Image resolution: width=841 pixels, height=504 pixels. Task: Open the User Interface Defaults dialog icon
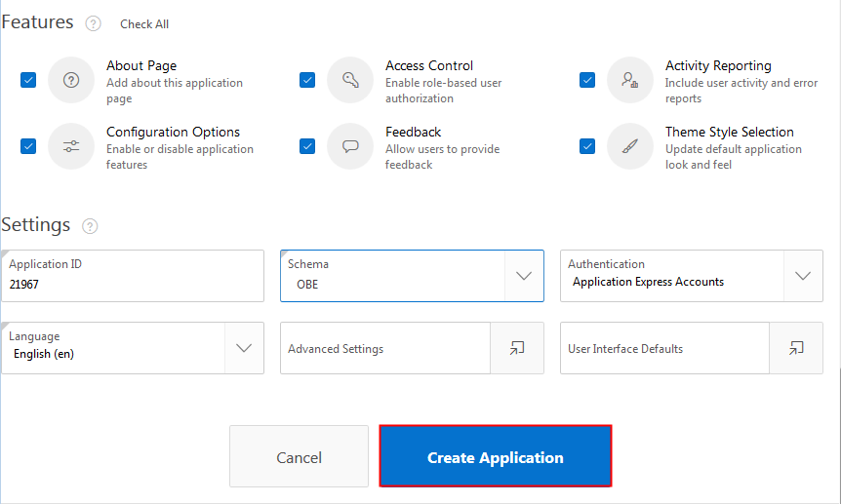[796, 348]
